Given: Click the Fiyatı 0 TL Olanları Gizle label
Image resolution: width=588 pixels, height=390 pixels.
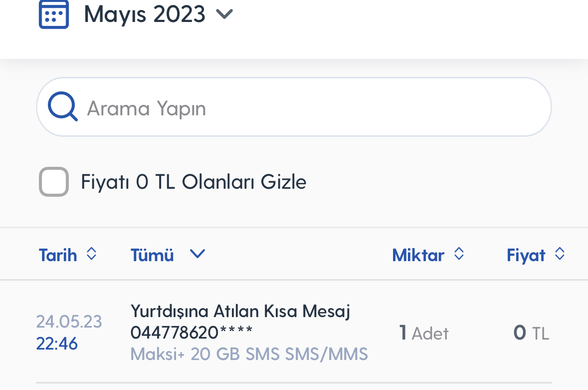Looking at the screenshot, I should (194, 182).
